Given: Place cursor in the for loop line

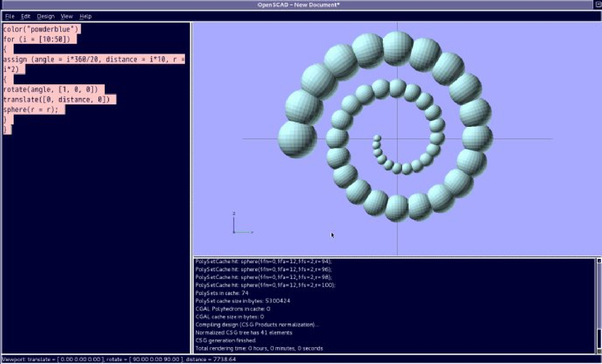Looking at the screenshot, I should 37,39.
